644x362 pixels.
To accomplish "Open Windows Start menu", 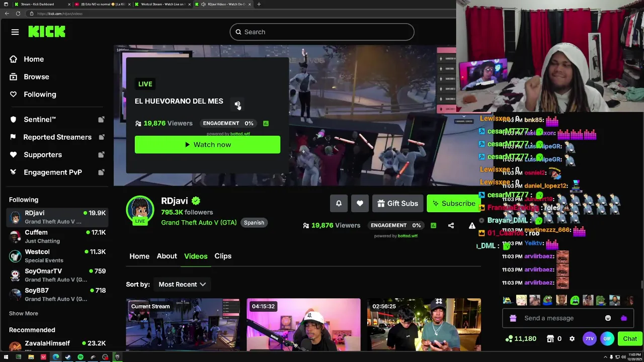I will point(6,357).
